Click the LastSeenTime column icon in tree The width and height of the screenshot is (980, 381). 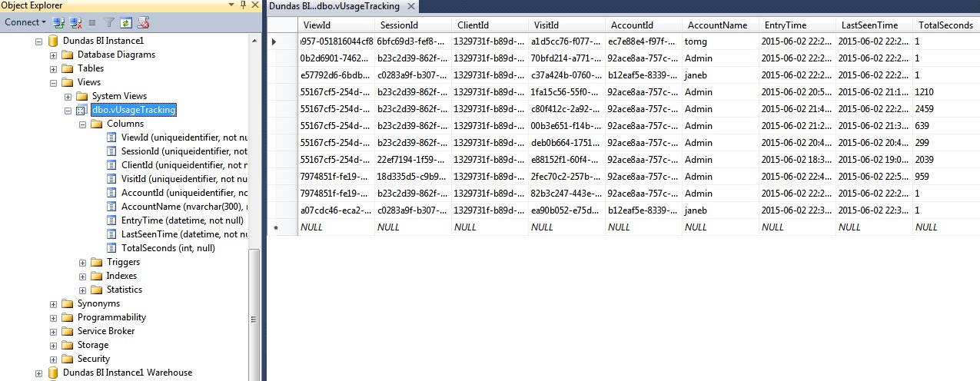click(112, 234)
